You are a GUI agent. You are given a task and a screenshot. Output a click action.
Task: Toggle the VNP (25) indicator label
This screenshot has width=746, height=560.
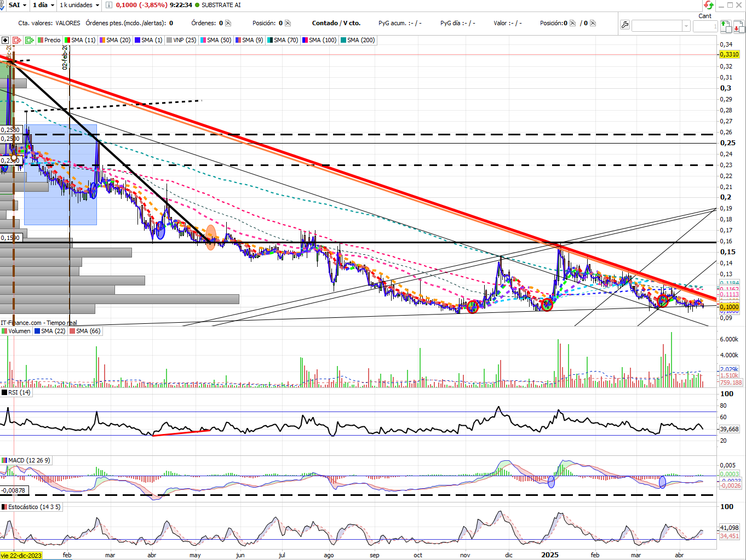(181, 40)
